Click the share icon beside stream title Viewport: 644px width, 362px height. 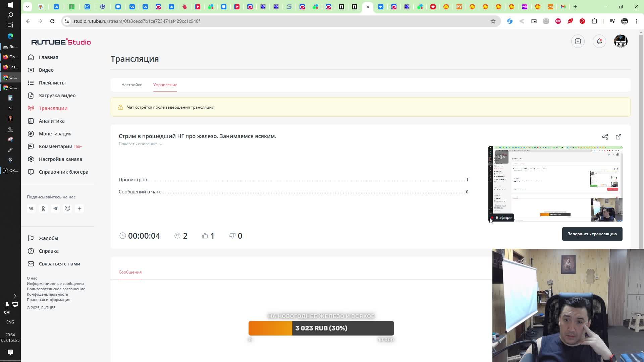click(605, 137)
